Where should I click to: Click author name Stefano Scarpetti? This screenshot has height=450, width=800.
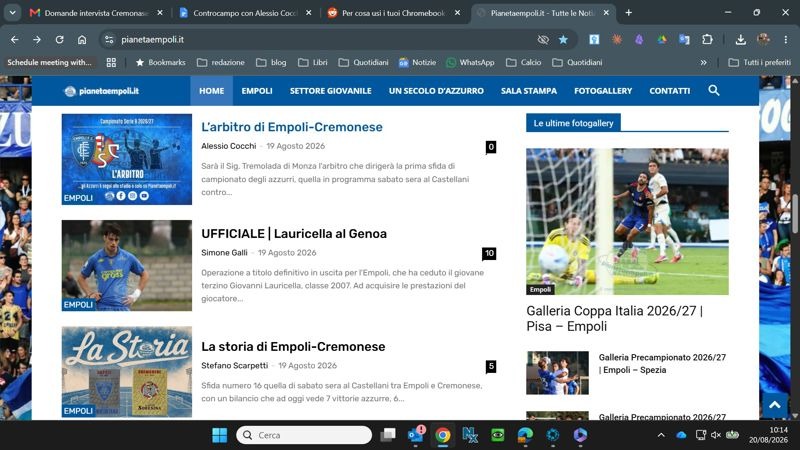(234, 365)
